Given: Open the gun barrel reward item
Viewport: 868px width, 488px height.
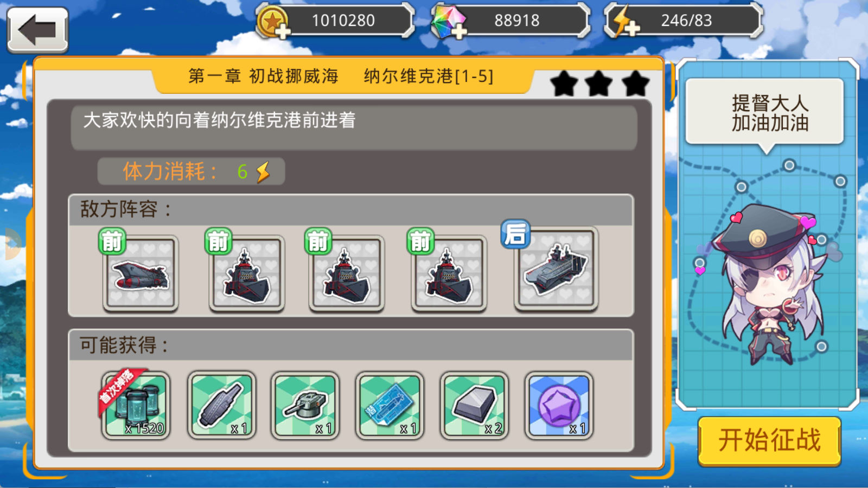Looking at the screenshot, I should (221, 405).
